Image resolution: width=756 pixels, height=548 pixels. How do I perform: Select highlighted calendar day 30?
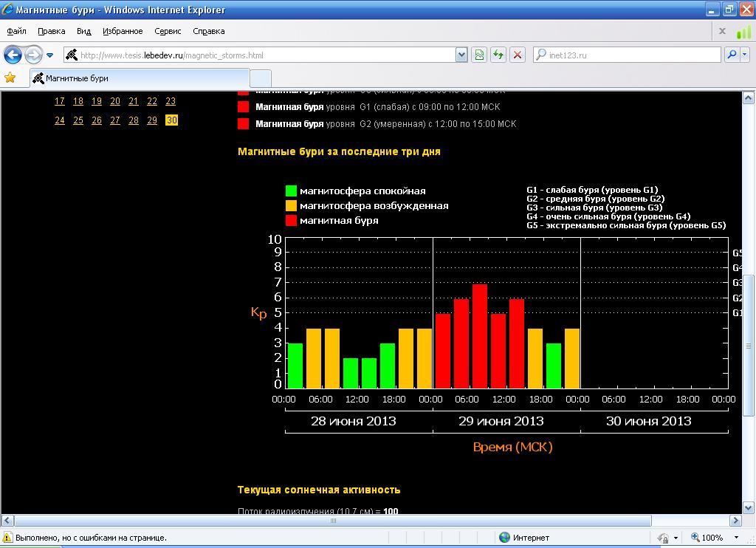(x=171, y=120)
